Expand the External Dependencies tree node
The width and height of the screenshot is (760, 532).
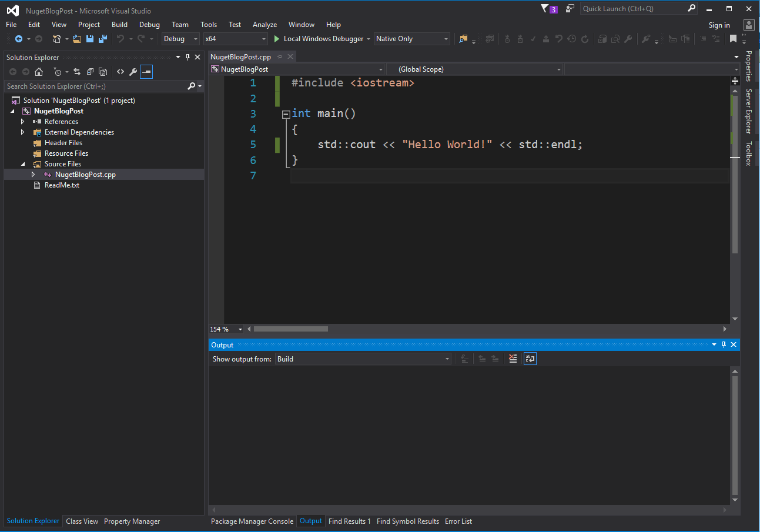pyautogui.click(x=23, y=132)
